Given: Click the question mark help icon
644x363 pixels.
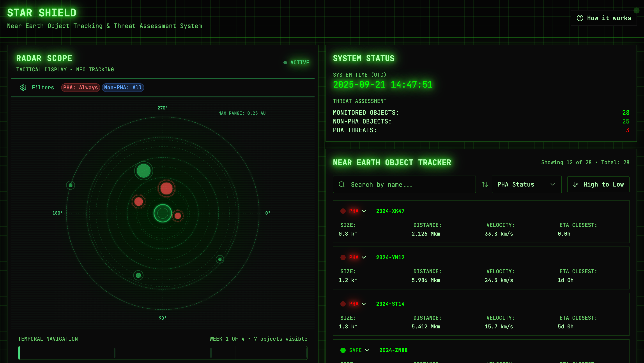Looking at the screenshot, I should [x=580, y=18].
